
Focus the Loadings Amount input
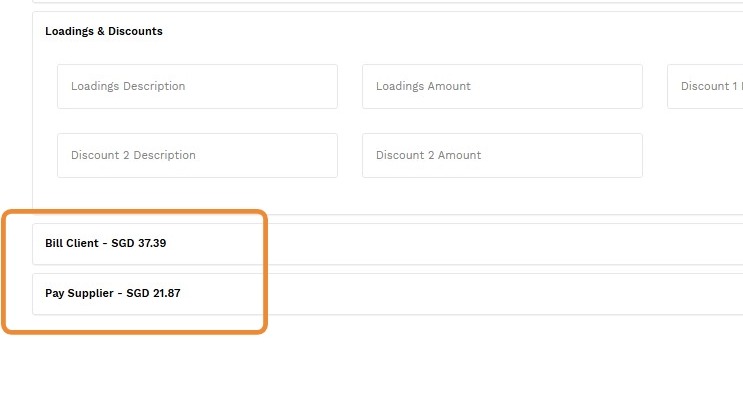click(x=502, y=87)
